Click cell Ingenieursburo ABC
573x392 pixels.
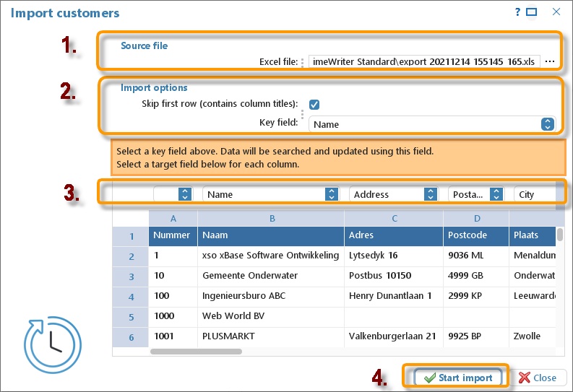271,296
